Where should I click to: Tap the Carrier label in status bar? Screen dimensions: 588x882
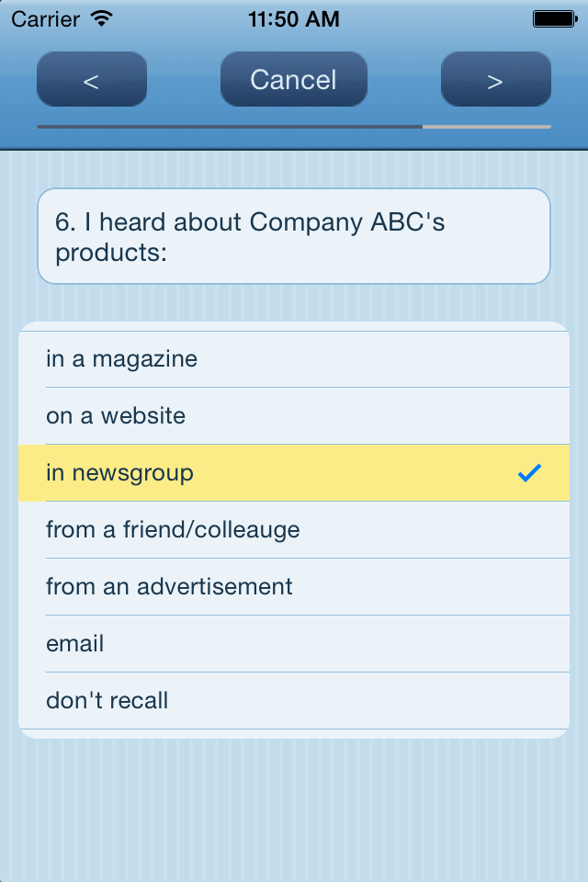pos(45,18)
